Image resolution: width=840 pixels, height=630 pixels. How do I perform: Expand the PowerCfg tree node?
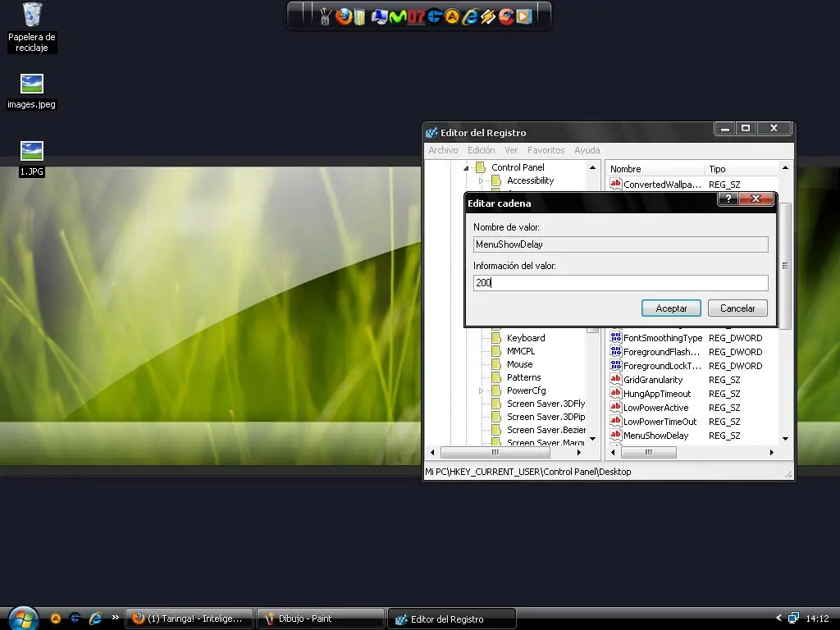point(481,391)
